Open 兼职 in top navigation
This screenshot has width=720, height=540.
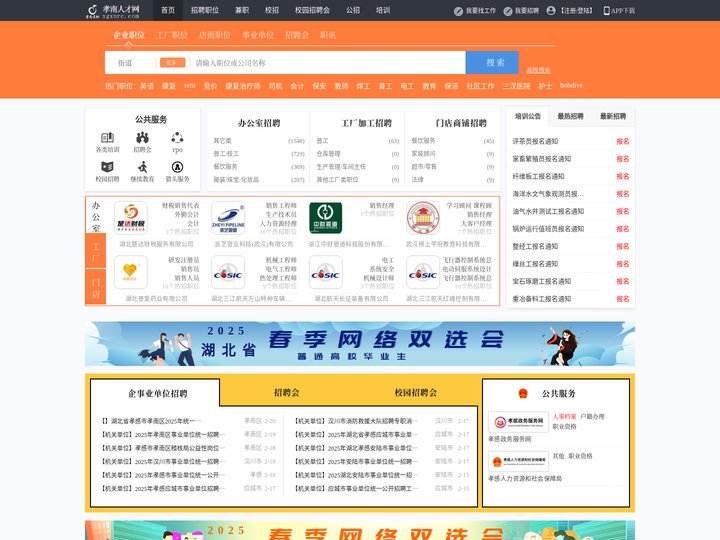click(242, 10)
